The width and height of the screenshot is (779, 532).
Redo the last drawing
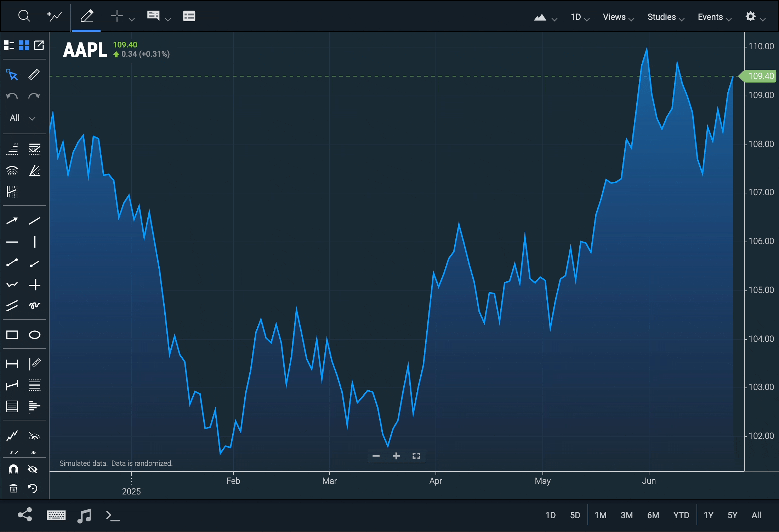(34, 96)
